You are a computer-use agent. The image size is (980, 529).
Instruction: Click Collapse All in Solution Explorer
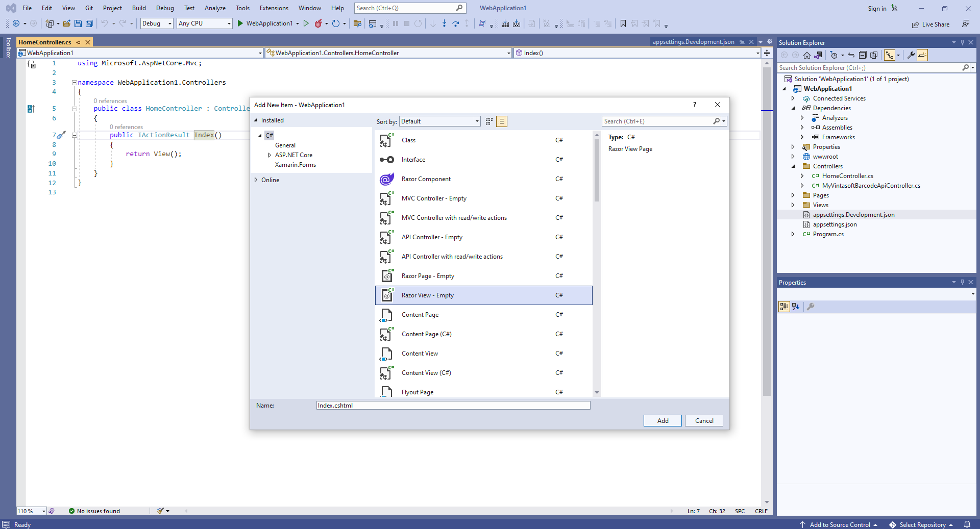coord(863,55)
